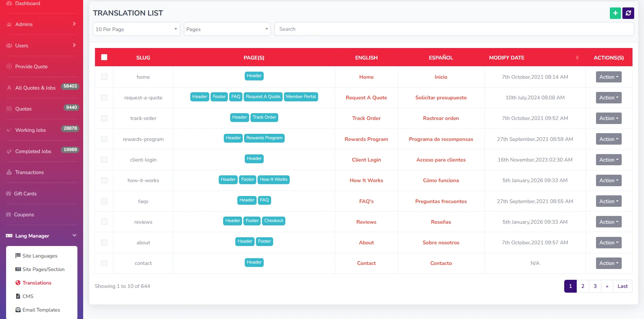Viewport: 644px width, 319px height.
Task: Jump to the Last page
Action: [622, 286]
